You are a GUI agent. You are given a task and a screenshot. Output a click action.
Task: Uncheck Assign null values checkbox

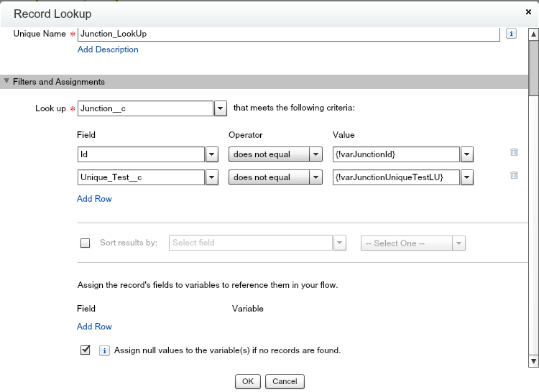[86, 350]
